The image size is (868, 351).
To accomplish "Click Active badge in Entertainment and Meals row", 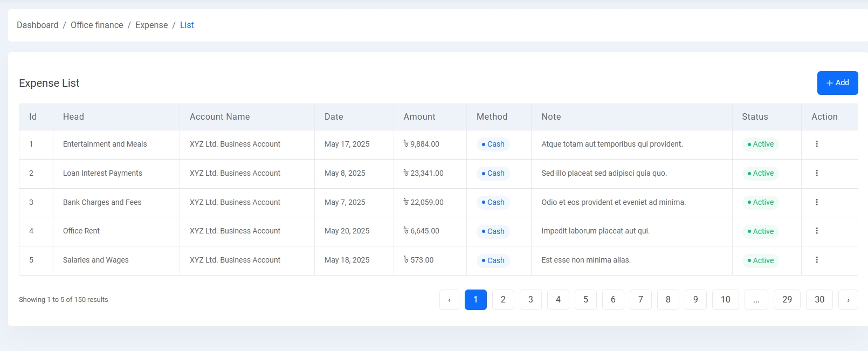I will pyautogui.click(x=761, y=144).
